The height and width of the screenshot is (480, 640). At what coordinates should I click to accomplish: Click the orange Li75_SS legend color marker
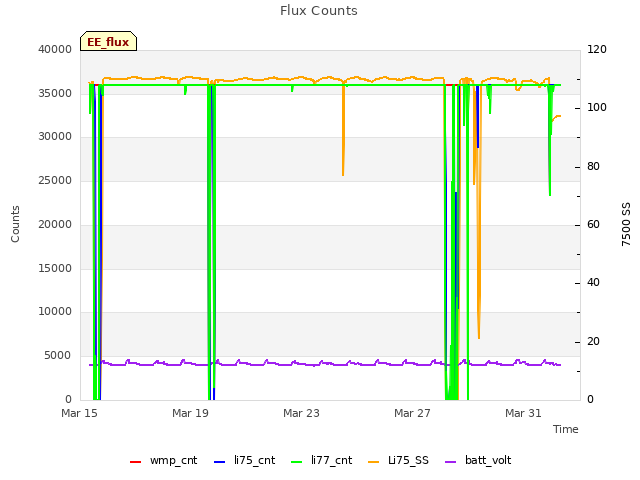373,462
